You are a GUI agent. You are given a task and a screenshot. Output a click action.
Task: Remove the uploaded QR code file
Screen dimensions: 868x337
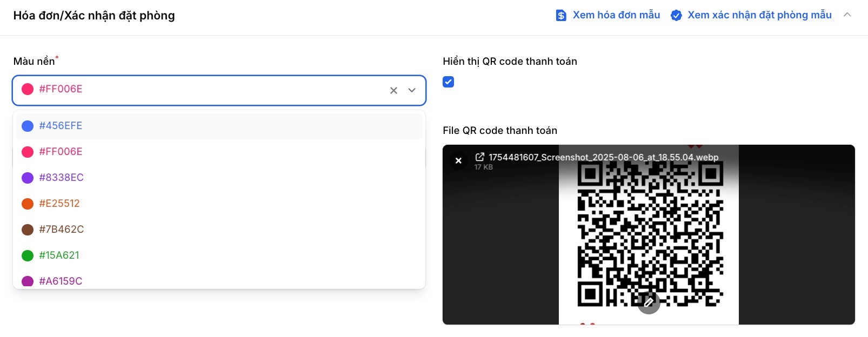[x=458, y=160]
